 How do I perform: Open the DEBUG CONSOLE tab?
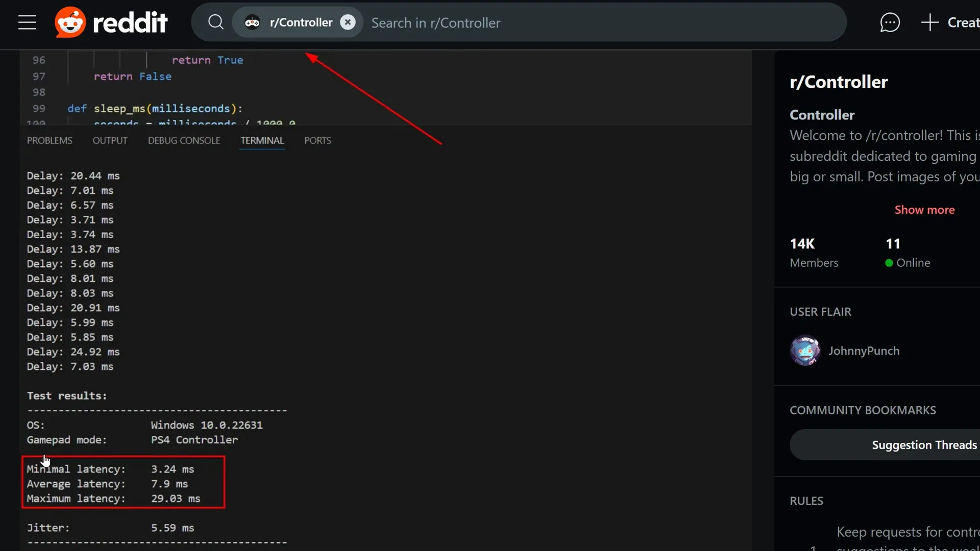click(184, 141)
